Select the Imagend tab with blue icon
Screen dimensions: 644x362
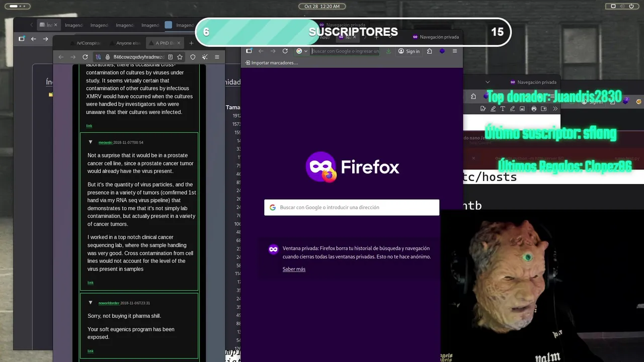[179, 25]
